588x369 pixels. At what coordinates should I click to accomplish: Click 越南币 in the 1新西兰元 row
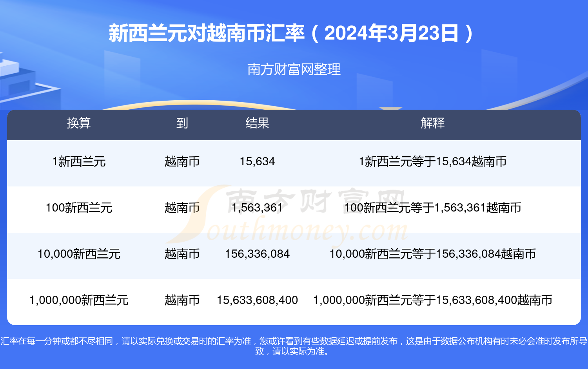tap(182, 161)
